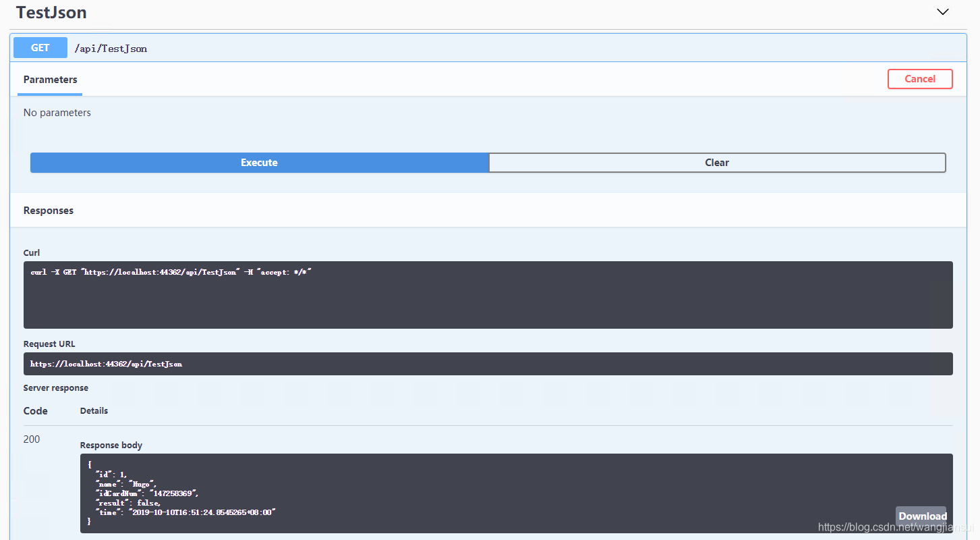Click the "result": false line

[x=128, y=503]
